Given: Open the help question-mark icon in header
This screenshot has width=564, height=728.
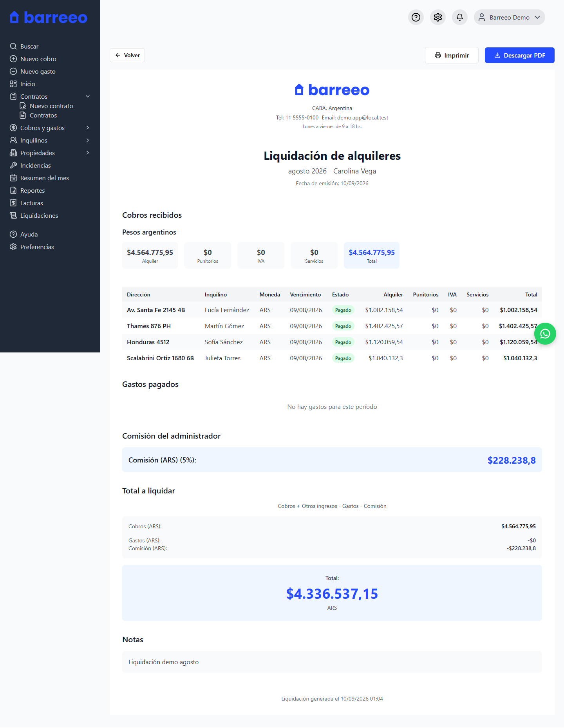Looking at the screenshot, I should [416, 17].
